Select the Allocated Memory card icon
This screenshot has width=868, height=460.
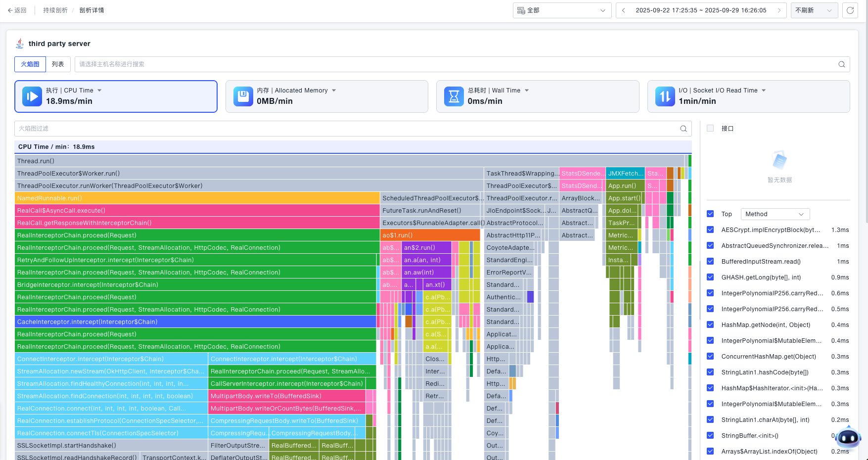[243, 96]
